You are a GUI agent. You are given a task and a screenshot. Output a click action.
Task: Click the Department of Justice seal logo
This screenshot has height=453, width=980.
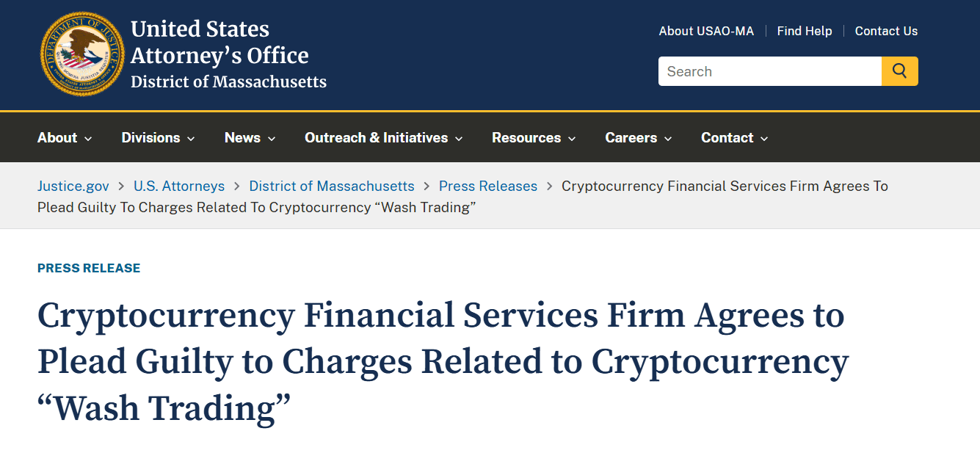click(x=81, y=53)
